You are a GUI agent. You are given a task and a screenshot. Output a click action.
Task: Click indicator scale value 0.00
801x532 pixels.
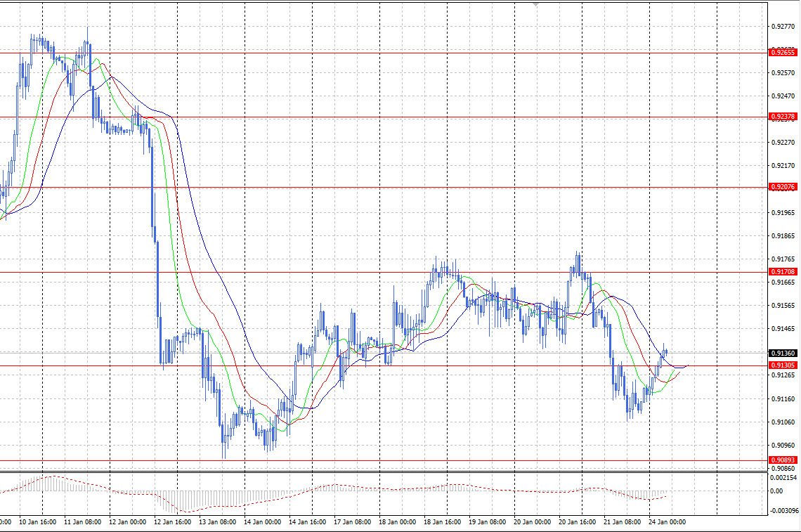pyautogui.click(x=776, y=491)
